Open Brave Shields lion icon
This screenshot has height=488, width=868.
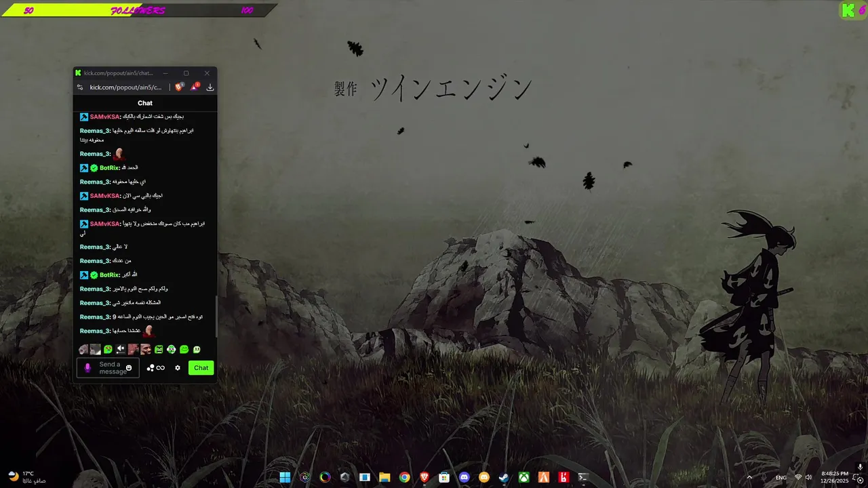tap(179, 87)
